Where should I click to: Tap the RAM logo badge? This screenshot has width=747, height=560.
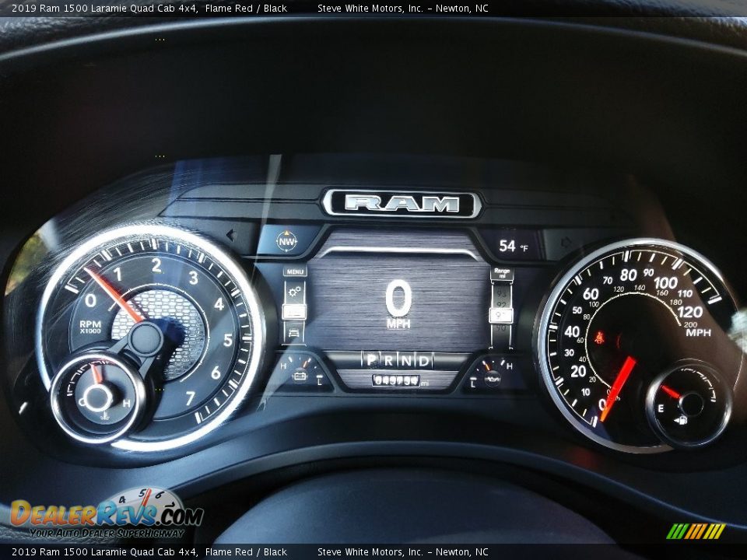click(402, 204)
